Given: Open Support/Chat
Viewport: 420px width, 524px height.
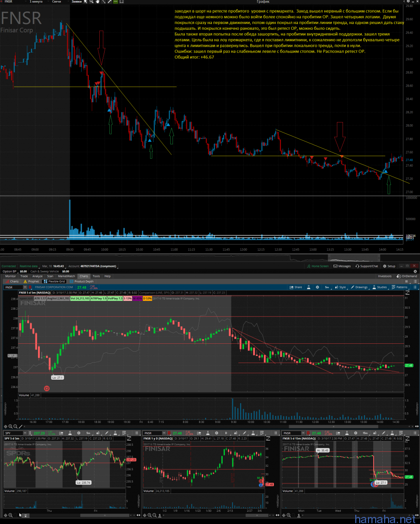Looking at the screenshot, I should 367,266.
